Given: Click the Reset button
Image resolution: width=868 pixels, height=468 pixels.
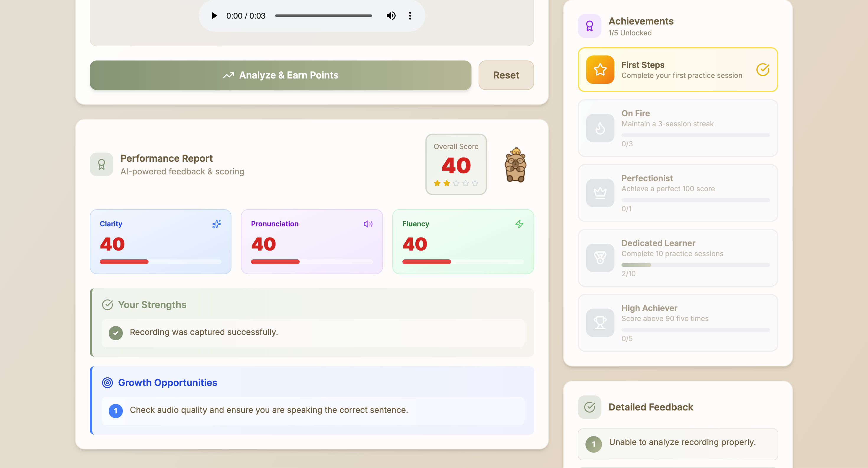Looking at the screenshot, I should tap(506, 75).
